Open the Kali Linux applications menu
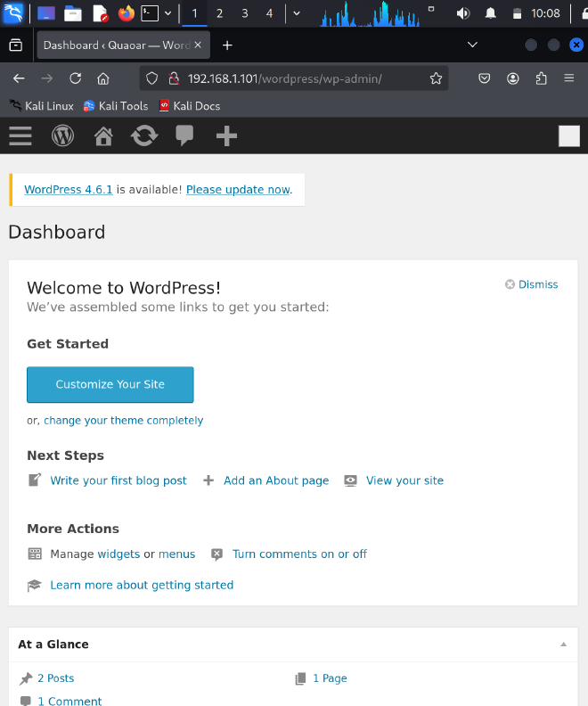This screenshot has width=588, height=706. tap(13, 13)
